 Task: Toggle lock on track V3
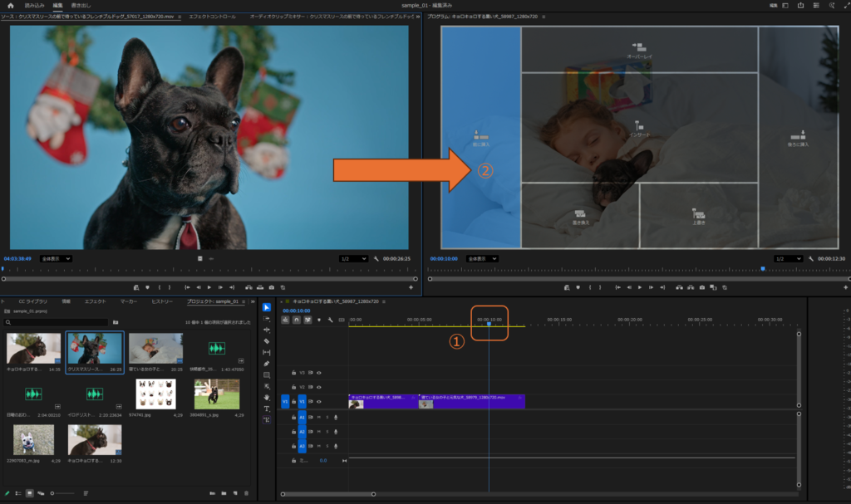[293, 373]
